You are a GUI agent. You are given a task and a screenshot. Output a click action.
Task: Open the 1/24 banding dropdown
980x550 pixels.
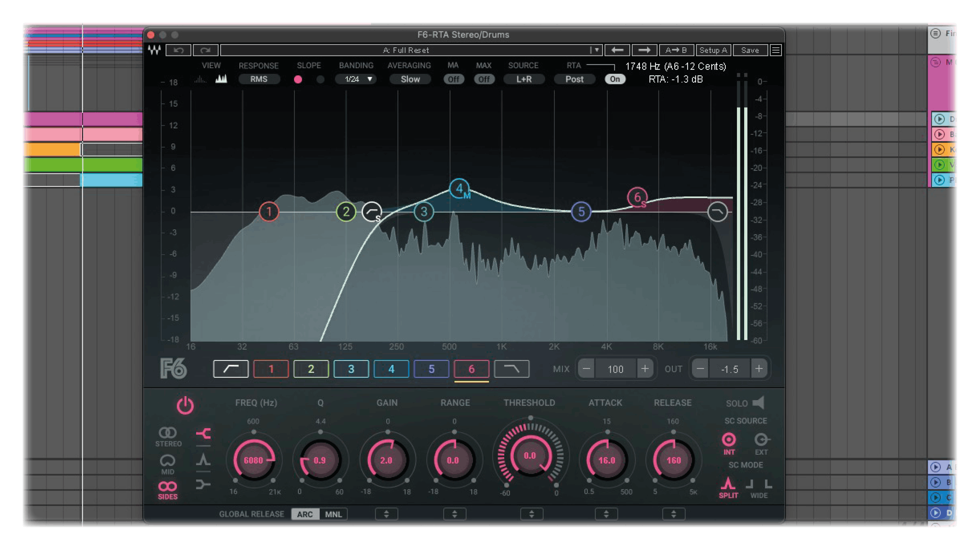pos(356,79)
